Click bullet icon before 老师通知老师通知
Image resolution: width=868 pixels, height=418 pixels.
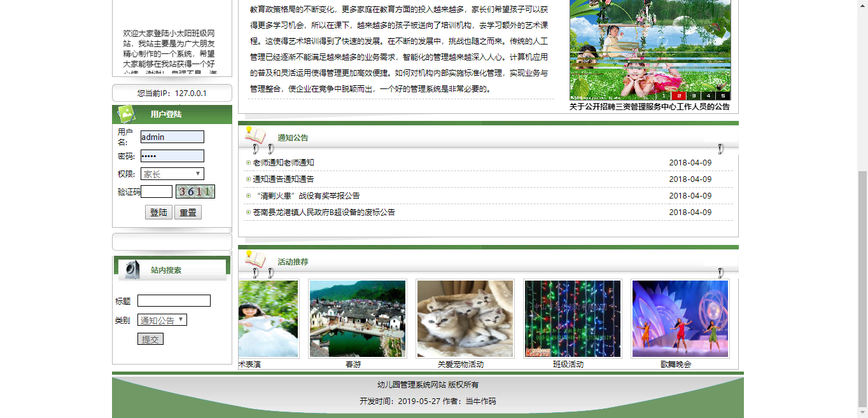248,163
